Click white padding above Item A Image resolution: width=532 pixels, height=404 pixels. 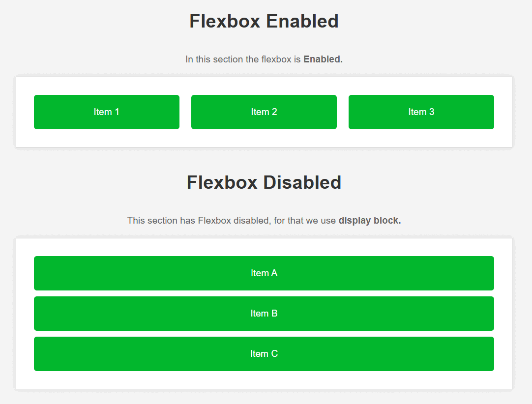pos(264,247)
